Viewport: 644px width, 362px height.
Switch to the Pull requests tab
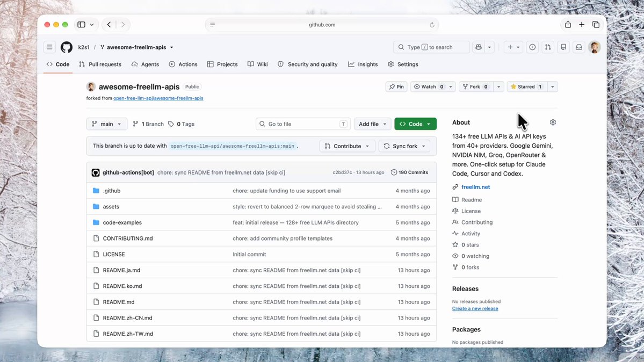coord(100,64)
